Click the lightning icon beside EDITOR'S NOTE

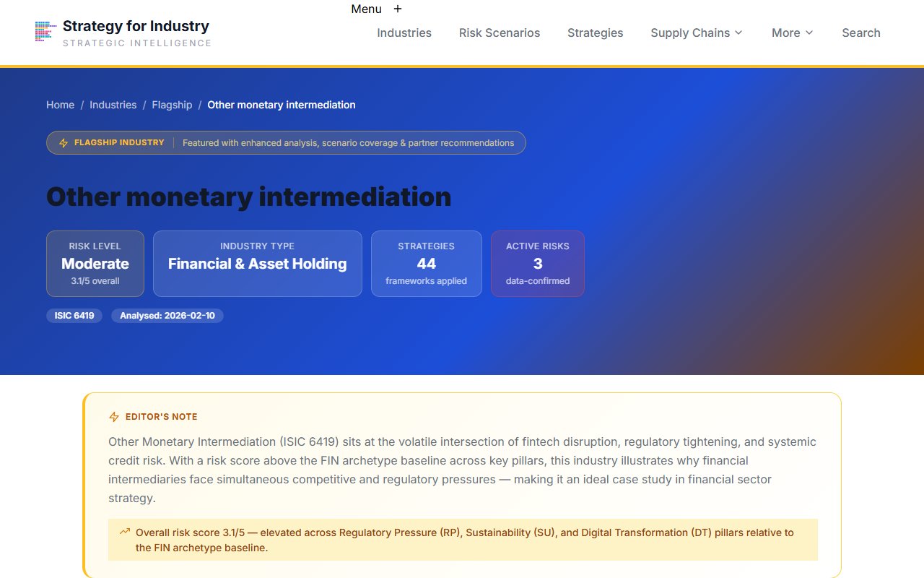point(113,416)
